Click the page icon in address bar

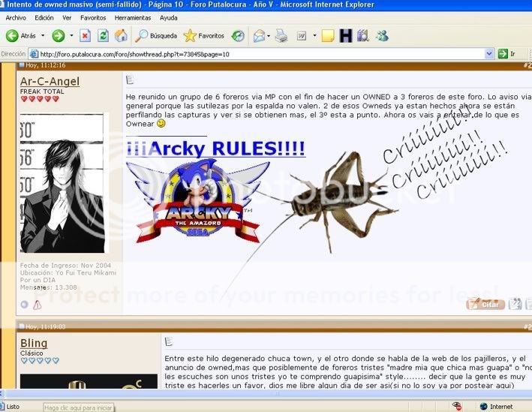point(34,54)
